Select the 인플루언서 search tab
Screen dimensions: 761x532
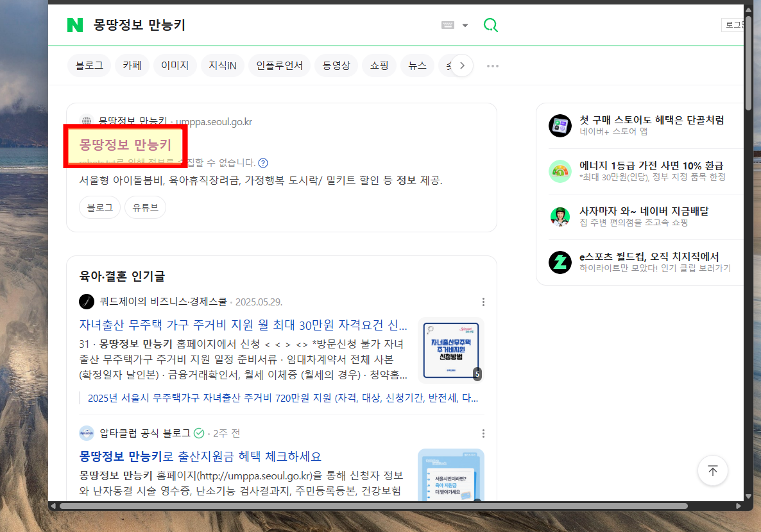click(279, 65)
